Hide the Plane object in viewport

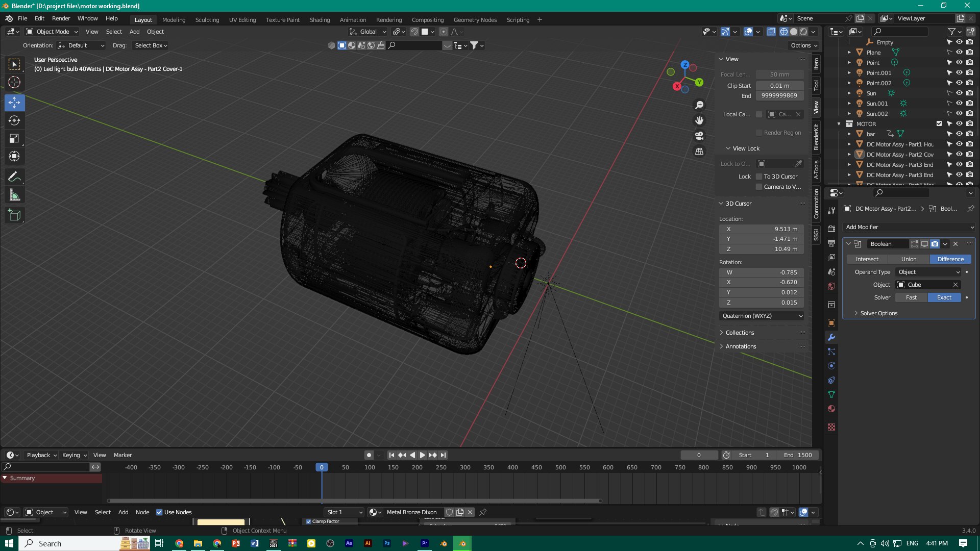960,53
